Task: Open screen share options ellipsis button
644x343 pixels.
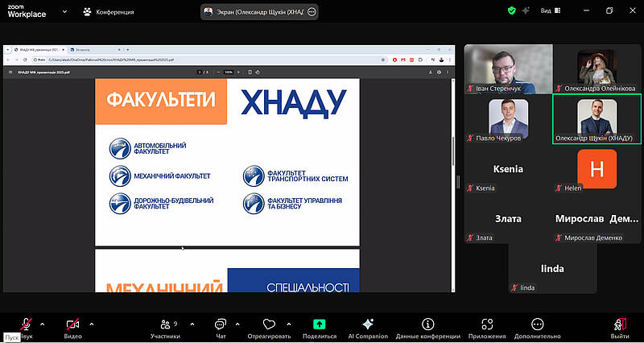Action: [312, 12]
